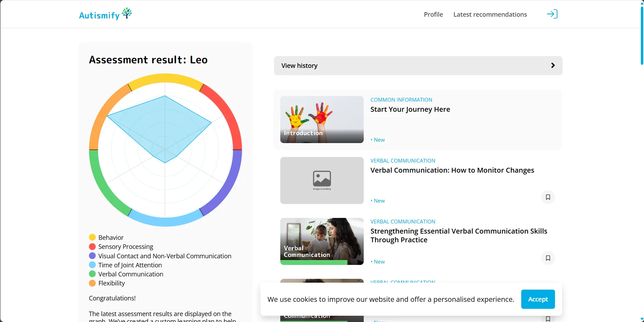Toggle the Sensory Processing legend marker

(92, 246)
